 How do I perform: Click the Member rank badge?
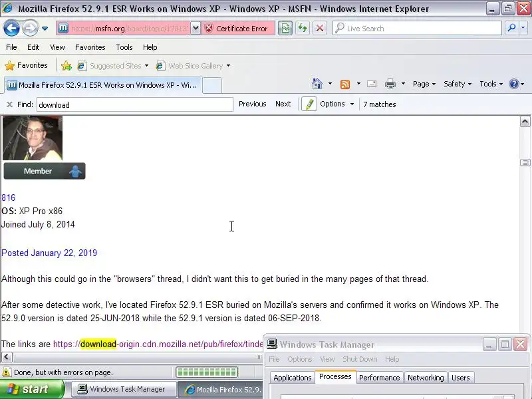(x=45, y=171)
